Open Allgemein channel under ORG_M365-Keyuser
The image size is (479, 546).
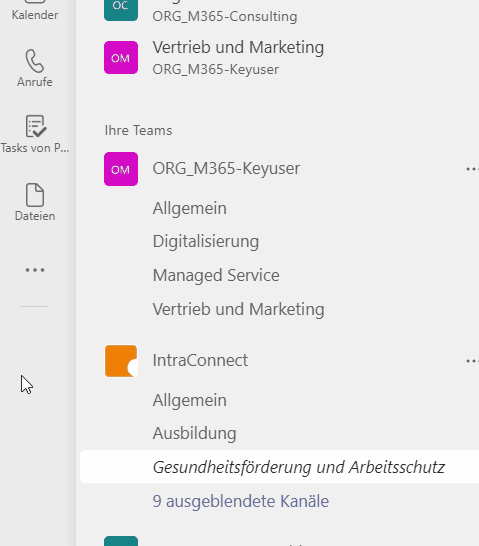coord(190,208)
